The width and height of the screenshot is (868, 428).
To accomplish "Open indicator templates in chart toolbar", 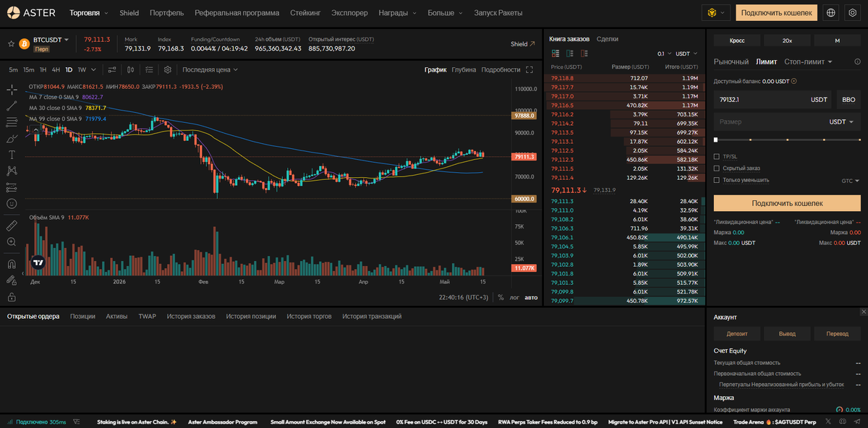I will coord(149,70).
